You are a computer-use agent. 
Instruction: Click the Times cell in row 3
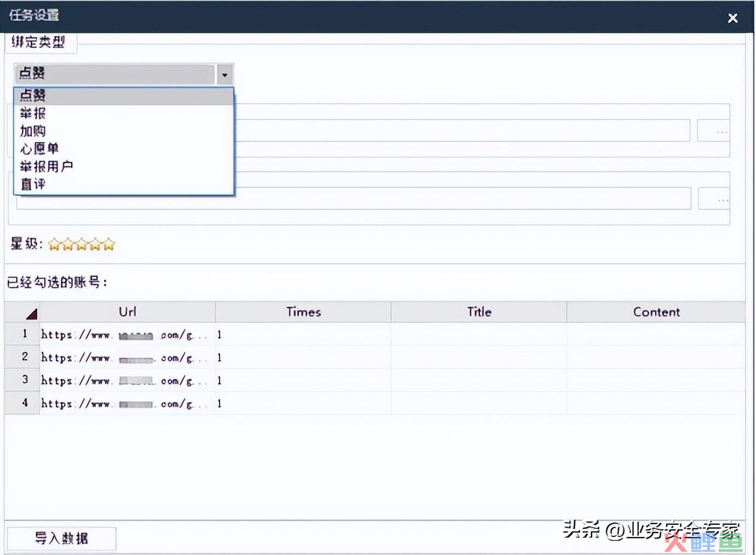click(x=303, y=380)
